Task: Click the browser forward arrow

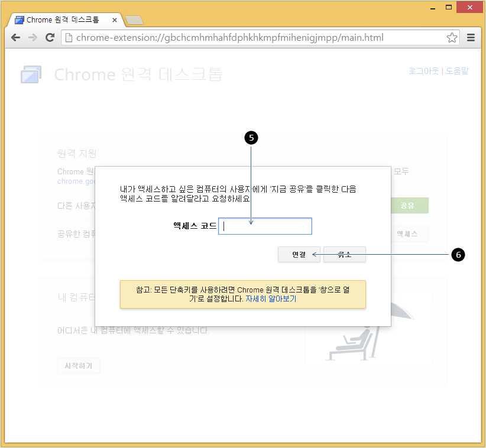Action: 33,37
